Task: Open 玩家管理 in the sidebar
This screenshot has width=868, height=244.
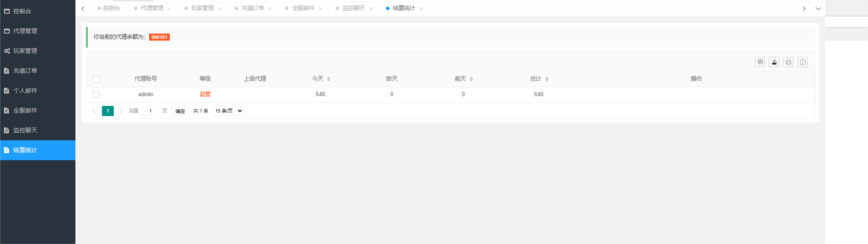Action: [25, 51]
